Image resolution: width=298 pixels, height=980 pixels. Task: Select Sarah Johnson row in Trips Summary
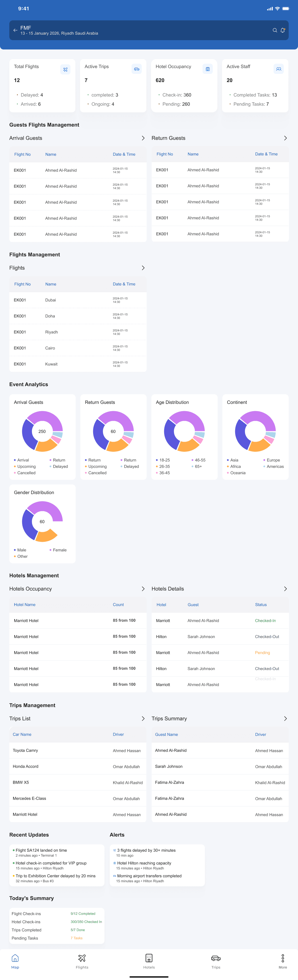(220, 766)
